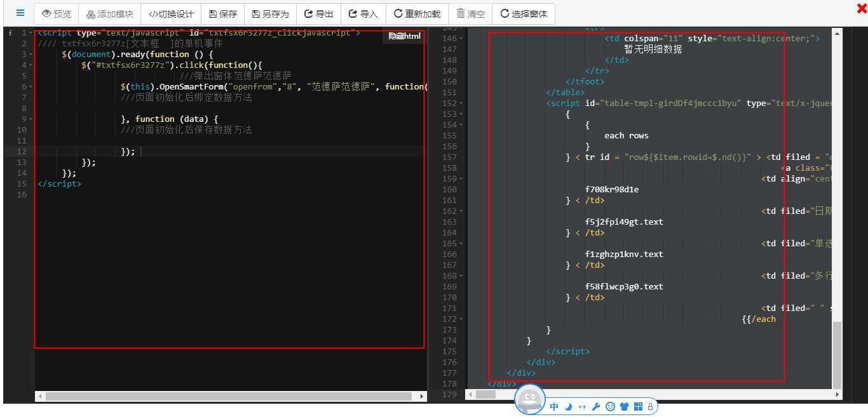
Task: Open the hamburger menu icon
Action: pyautogui.click(x=20, y=13)
